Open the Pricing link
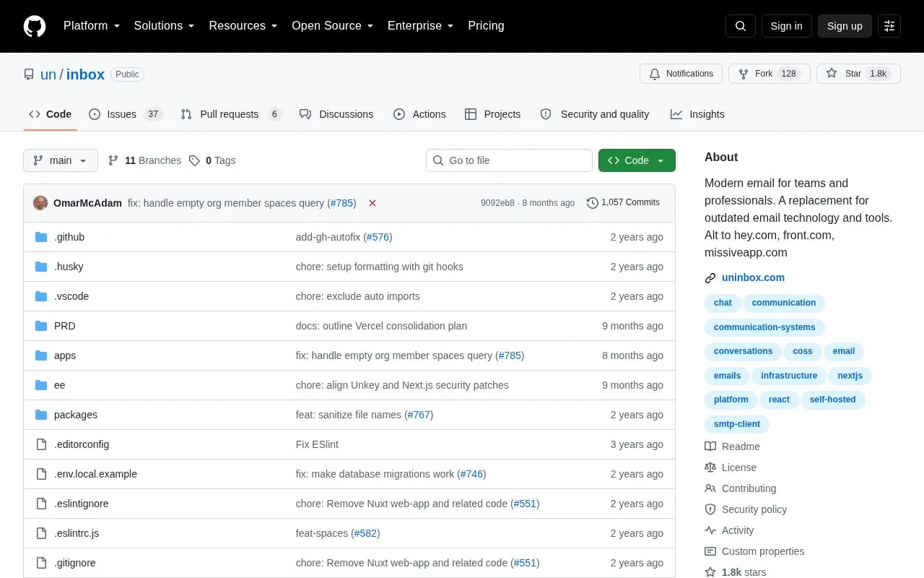 pyautogui.click(x=486, y=26)
